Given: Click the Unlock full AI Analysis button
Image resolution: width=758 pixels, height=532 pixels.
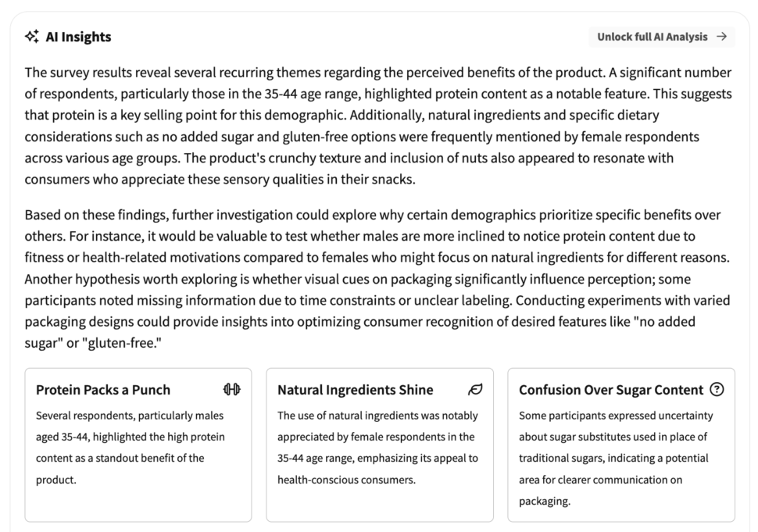Looking at the screenshot, I should point(661,36).
